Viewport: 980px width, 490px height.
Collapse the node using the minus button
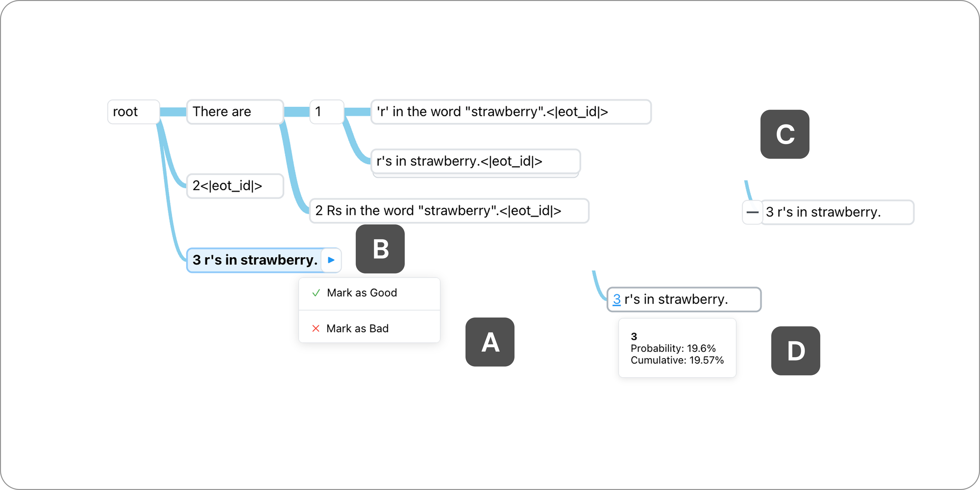(x=752, y=212)
